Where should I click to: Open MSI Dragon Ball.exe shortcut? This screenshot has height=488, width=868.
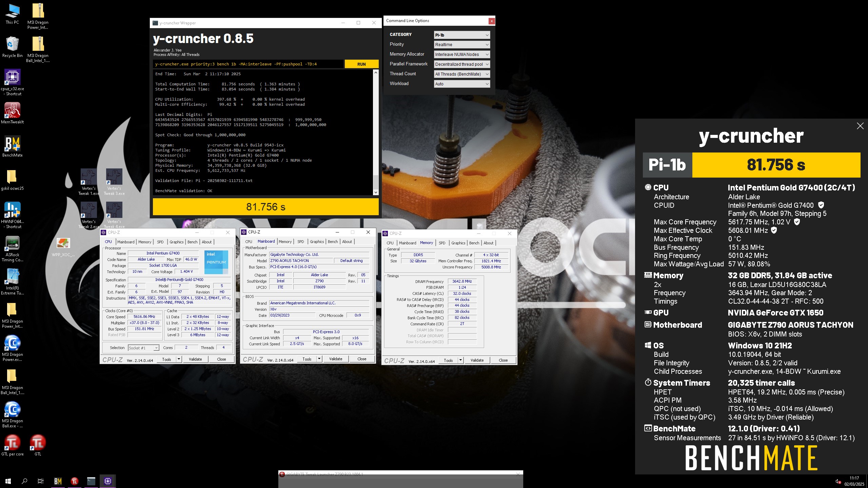12,414
